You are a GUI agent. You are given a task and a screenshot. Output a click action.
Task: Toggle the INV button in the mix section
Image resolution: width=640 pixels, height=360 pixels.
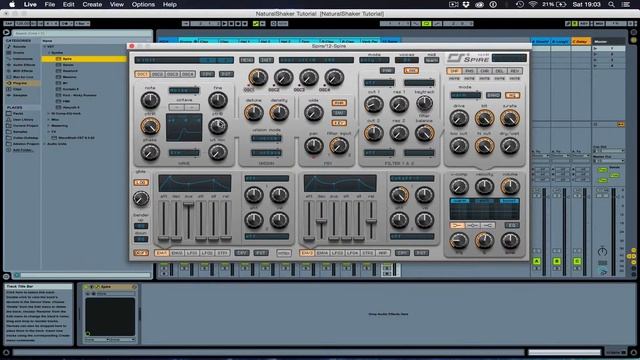point(339,113)
